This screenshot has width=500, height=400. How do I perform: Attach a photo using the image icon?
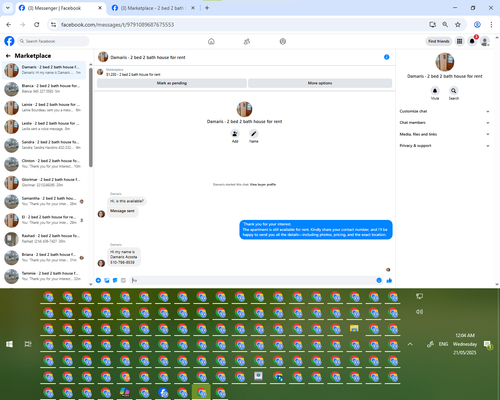(x=107, y=280)
